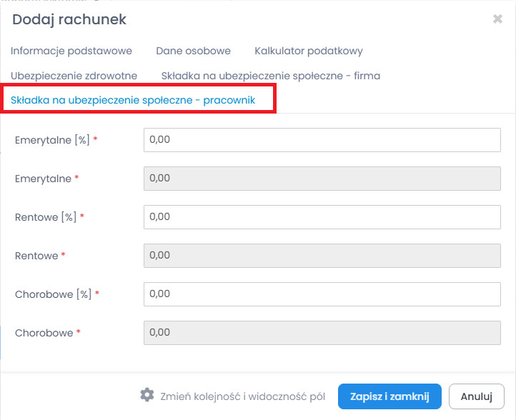Select Składka na ubezpieczenie społeczne - pracownik tab

click(133, 100)
